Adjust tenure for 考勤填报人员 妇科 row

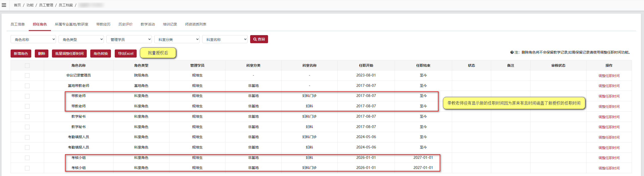pos(609,148)
